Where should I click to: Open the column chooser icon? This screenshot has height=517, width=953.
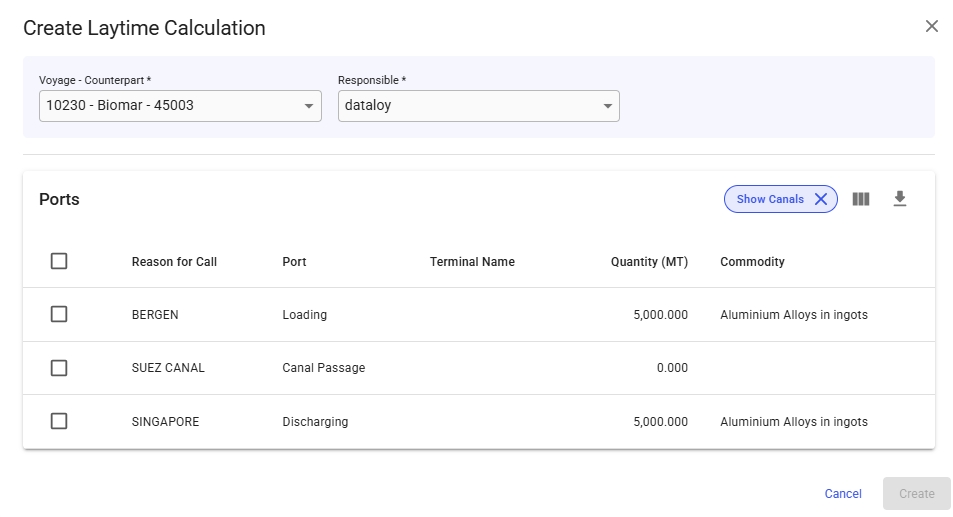860,199
